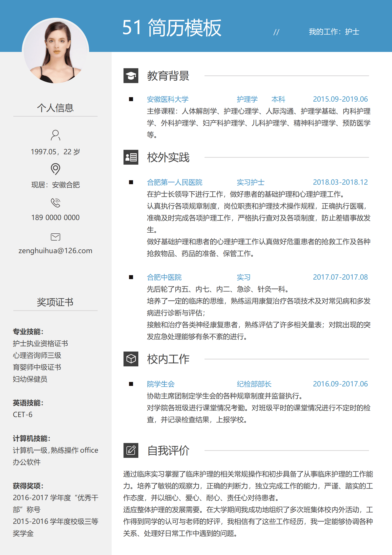Select the line 妇幼保健员
The image size is (392, 555).
[30, 379]
